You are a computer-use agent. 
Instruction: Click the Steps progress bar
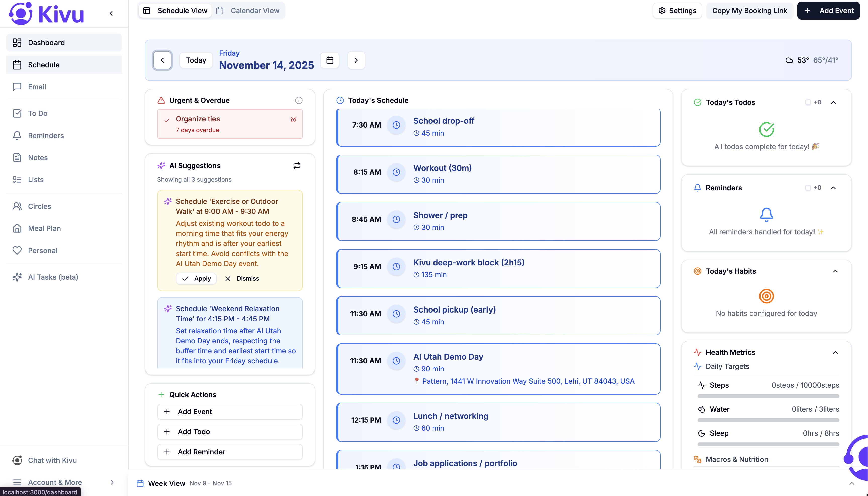click(x=768, y=396)
